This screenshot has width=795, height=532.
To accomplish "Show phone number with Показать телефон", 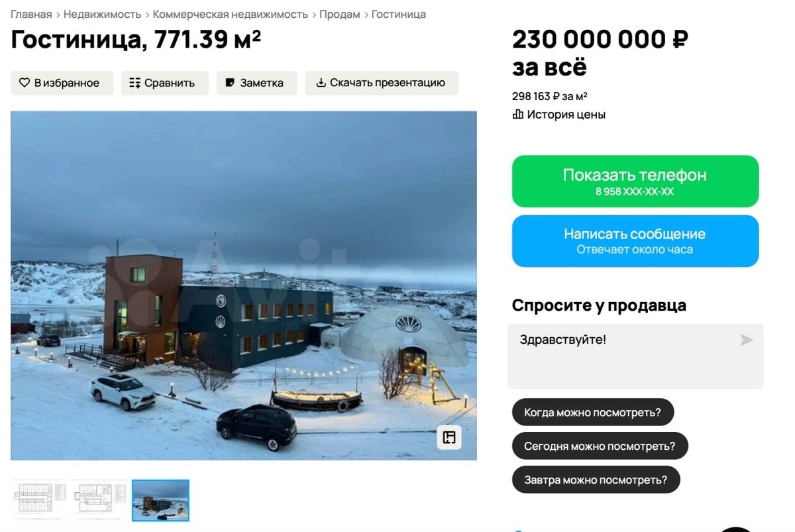I will (x=635, y=182).
